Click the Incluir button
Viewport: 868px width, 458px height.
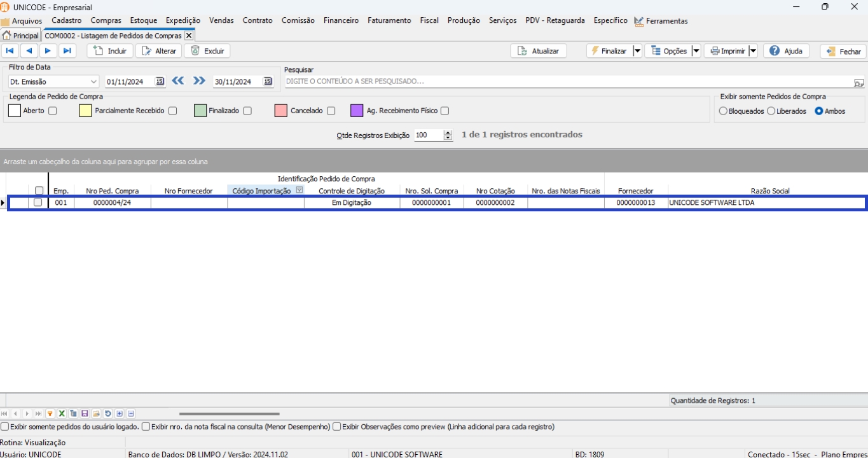point(110,51)
